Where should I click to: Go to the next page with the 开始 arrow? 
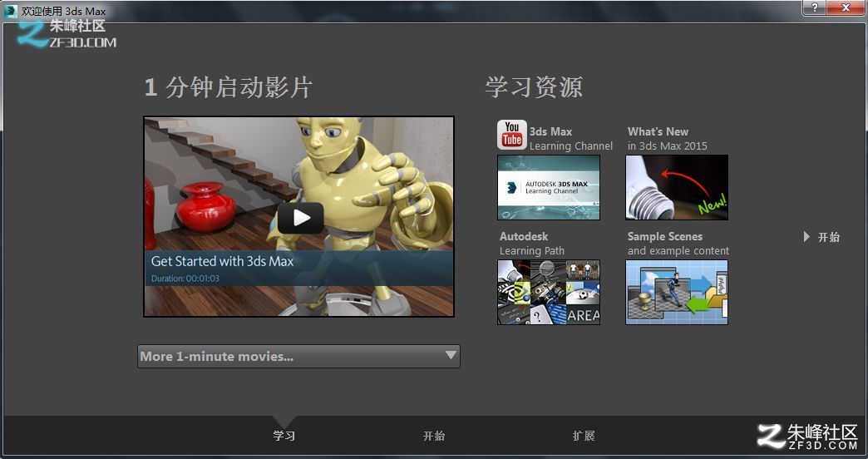click(x=822, y=237)
